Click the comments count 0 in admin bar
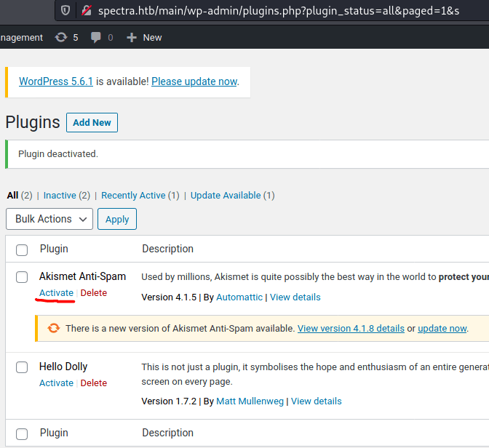489x448 pixels. (x=111, y=37)
